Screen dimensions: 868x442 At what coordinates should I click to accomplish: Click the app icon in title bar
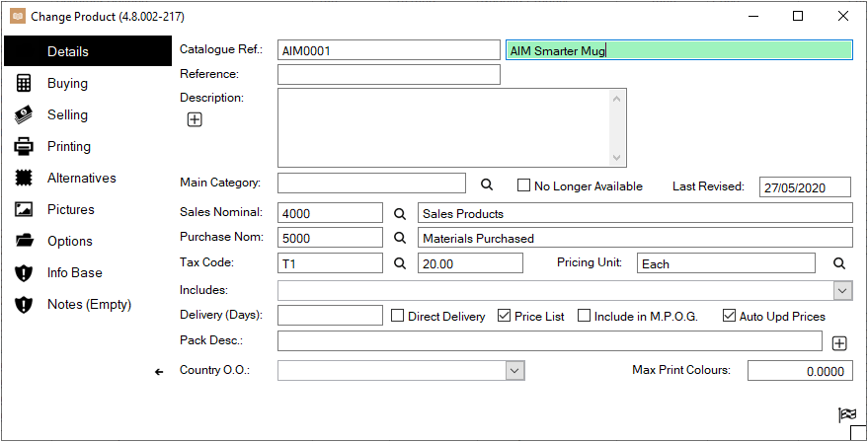point(18,16)
